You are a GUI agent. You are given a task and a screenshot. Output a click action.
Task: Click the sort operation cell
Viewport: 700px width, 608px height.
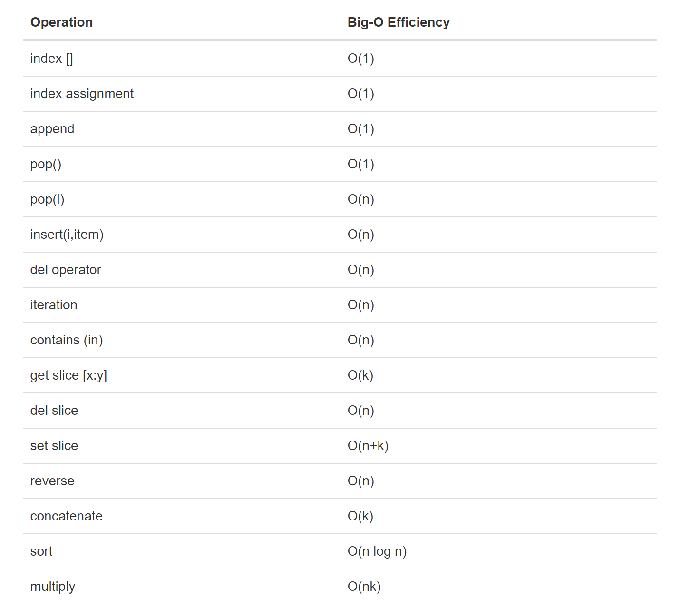(x=41, y=551)
